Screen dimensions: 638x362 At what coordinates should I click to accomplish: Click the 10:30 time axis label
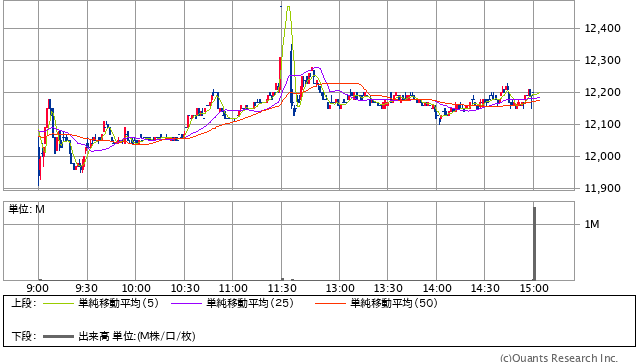[x=185, y=288]
